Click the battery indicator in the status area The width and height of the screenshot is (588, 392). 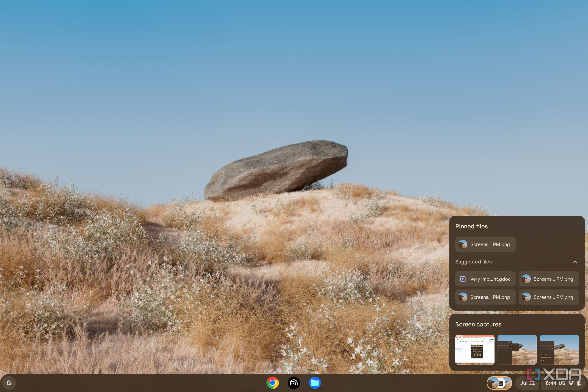point(580,383)
